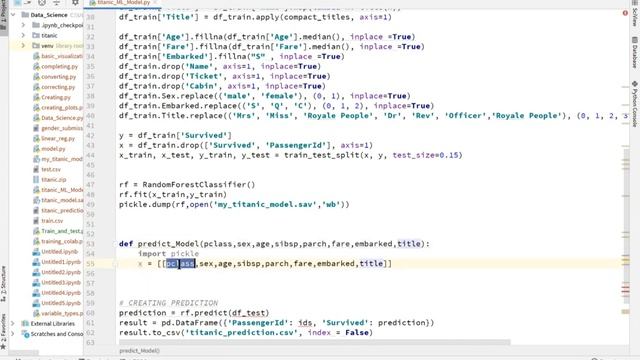Expand the titanic folder

(x=23, y=35)
